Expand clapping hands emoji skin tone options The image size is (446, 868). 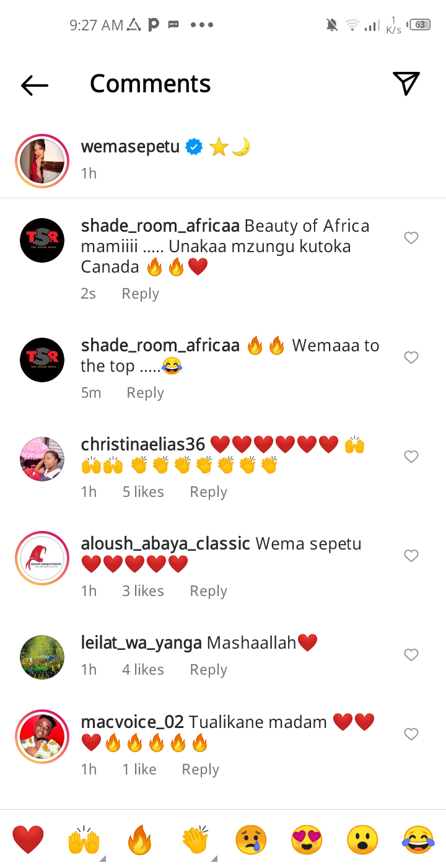214,858
